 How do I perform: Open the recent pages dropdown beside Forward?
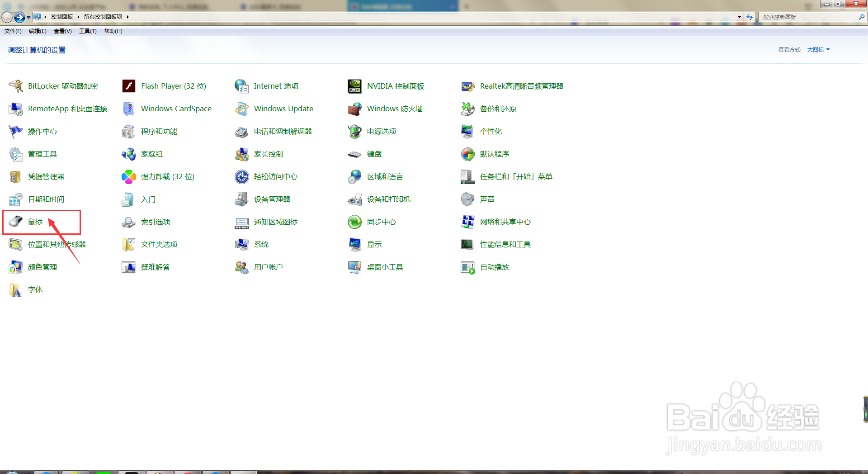(x=28, y=17)
